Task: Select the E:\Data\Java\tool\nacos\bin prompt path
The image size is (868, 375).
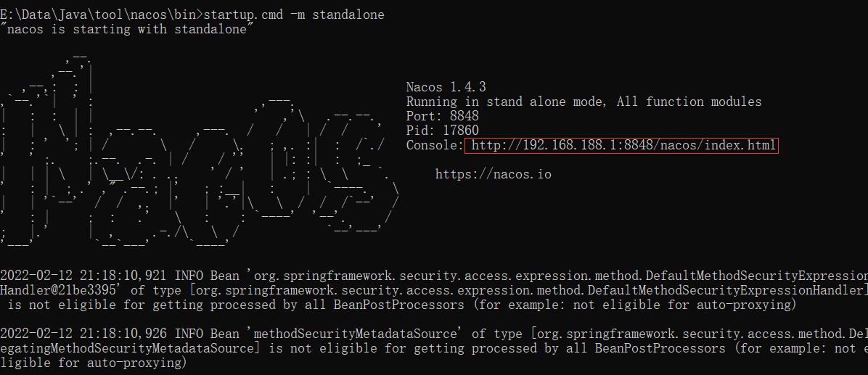Action: pos(99,15)
